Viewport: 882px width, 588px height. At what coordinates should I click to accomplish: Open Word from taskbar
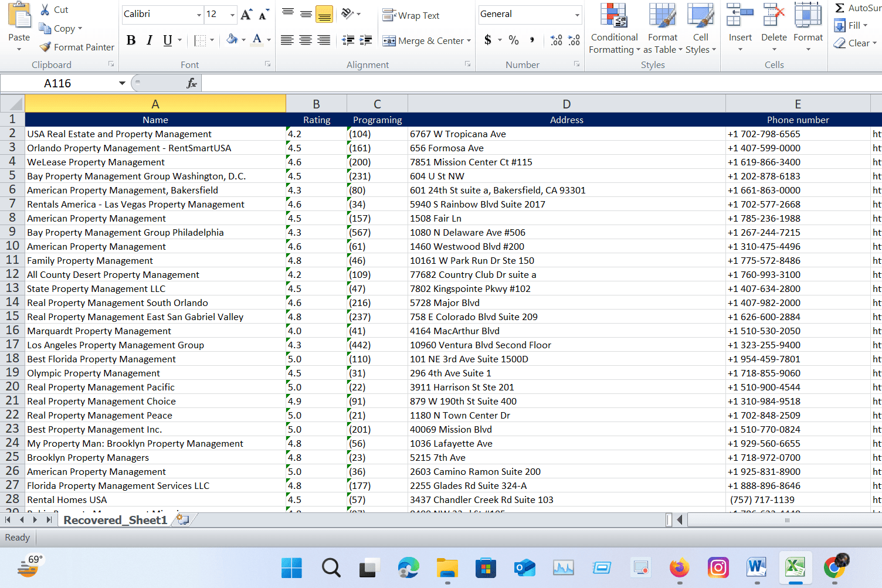pyautogui.click(x=757, y=567)
